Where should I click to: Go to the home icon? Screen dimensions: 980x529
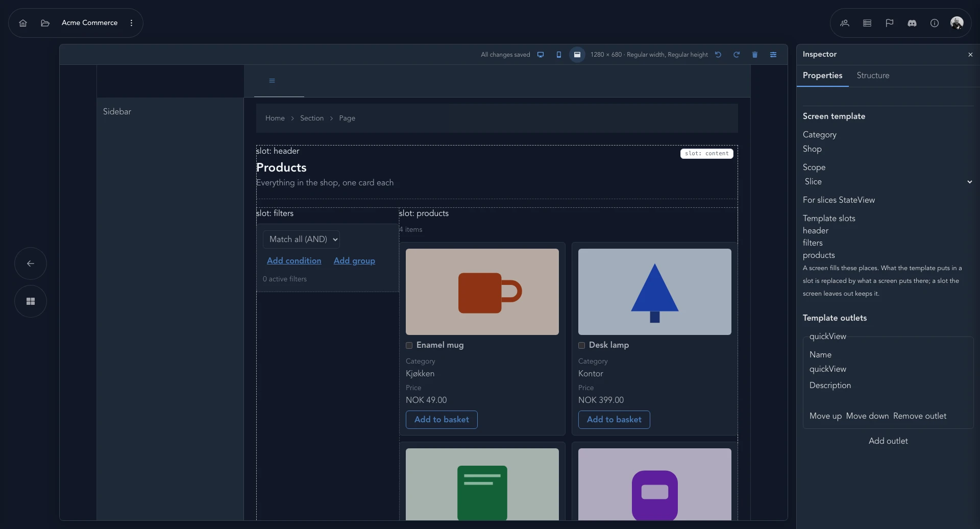point(23,23)
